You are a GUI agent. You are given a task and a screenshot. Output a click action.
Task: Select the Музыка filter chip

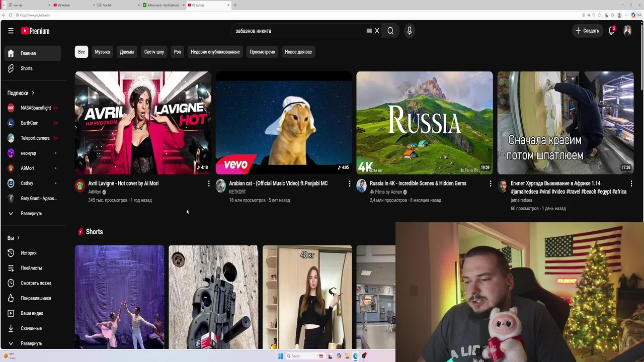(x=102, y=52)
